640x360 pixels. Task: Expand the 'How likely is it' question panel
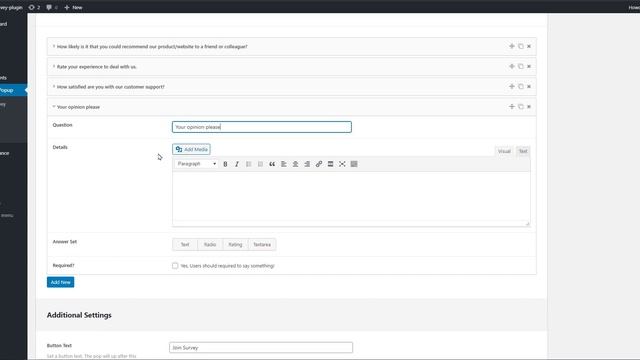[x=54, y=46]
